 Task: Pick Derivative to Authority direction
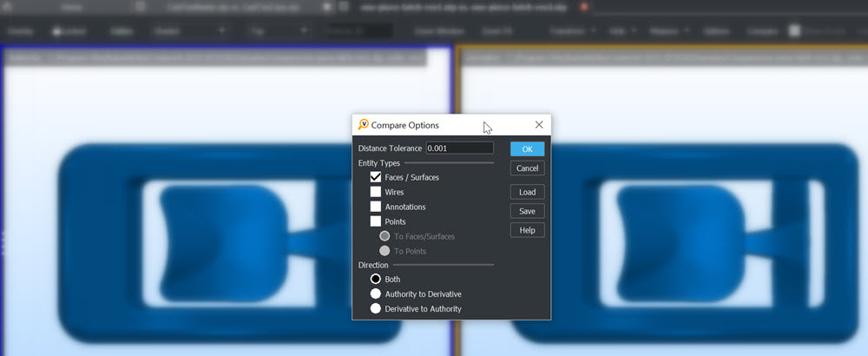[376, 308]
